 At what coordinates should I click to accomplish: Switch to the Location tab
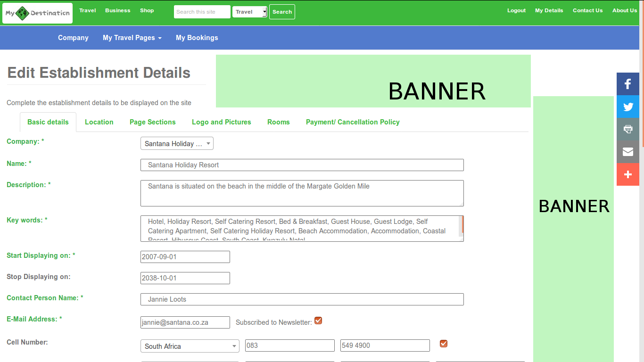pos(99,122)
